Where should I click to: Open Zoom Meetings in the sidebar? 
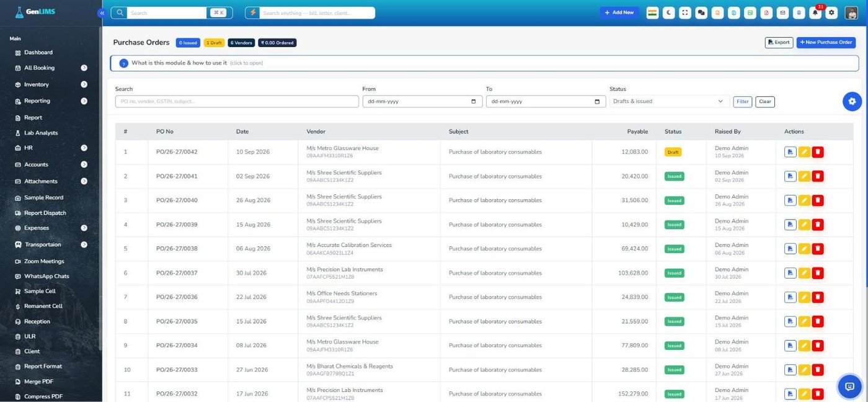click(x=44, y=261)
